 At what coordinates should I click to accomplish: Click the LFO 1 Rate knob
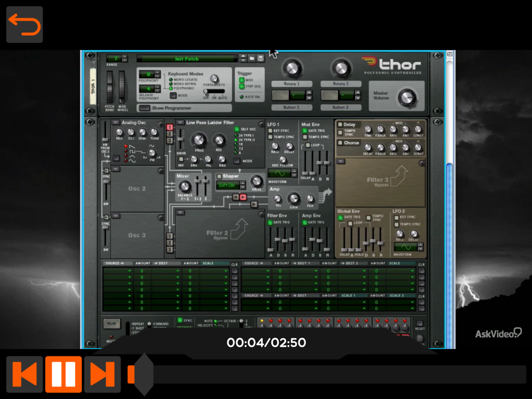pyautogui.click(x=275, y=146)
